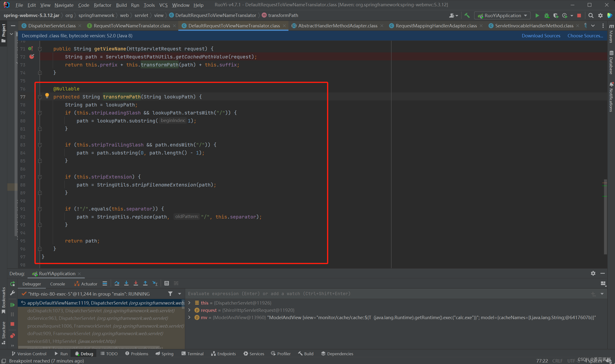The height and width of the screenshot is (364, 615).
Task: Click the Step Over debugger icon
Action: coord(117,283)
